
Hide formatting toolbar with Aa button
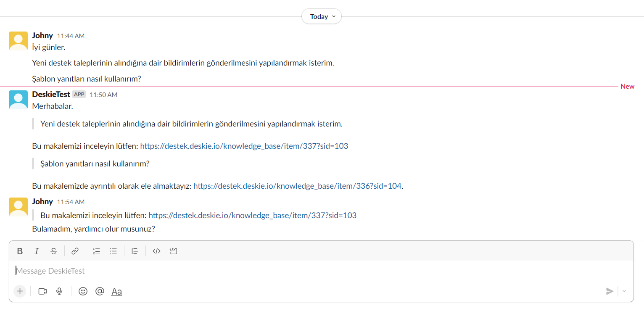click(116, 292)
